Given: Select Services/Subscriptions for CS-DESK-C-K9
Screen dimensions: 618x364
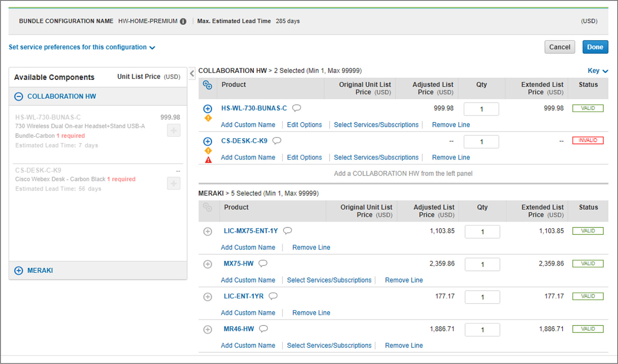Looking at the screenshot, I should pos(376,157).
